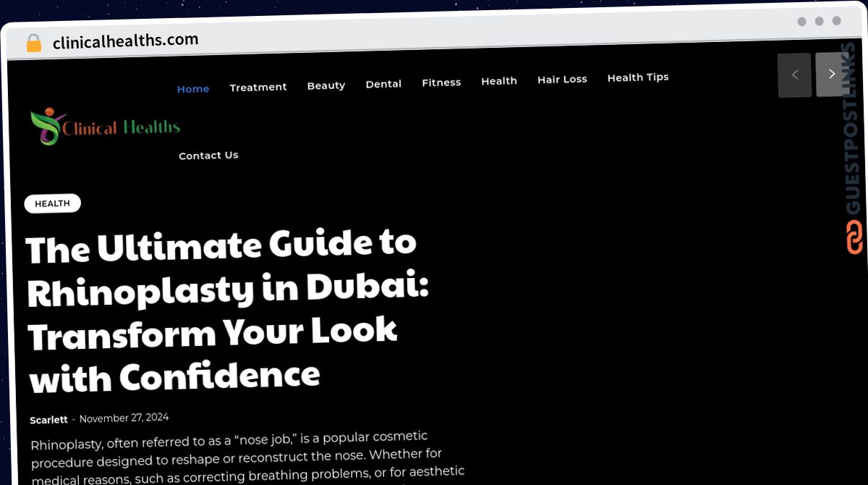Click the last browser window dot
The width and height of the screenshot is (868, 485).
coord(837,22)
